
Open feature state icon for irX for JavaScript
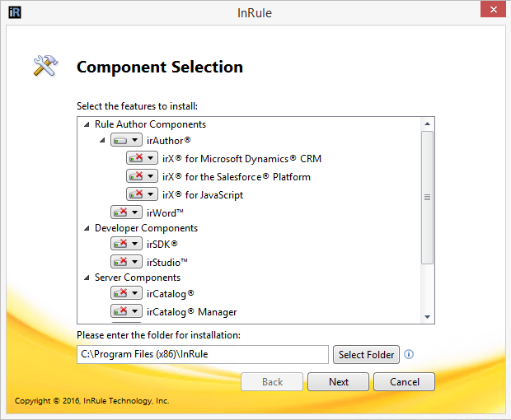(x=141, y=195)
